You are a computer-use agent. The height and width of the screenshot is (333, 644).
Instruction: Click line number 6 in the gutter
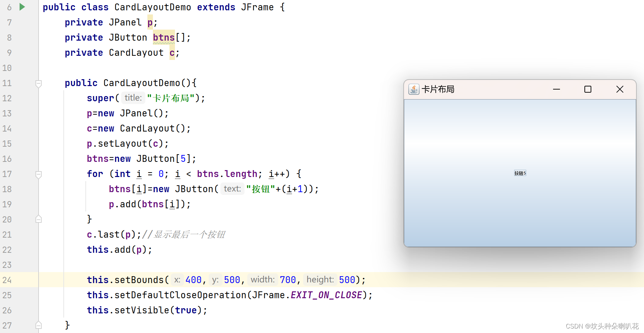pyautogui.click(x=9, y=7)
